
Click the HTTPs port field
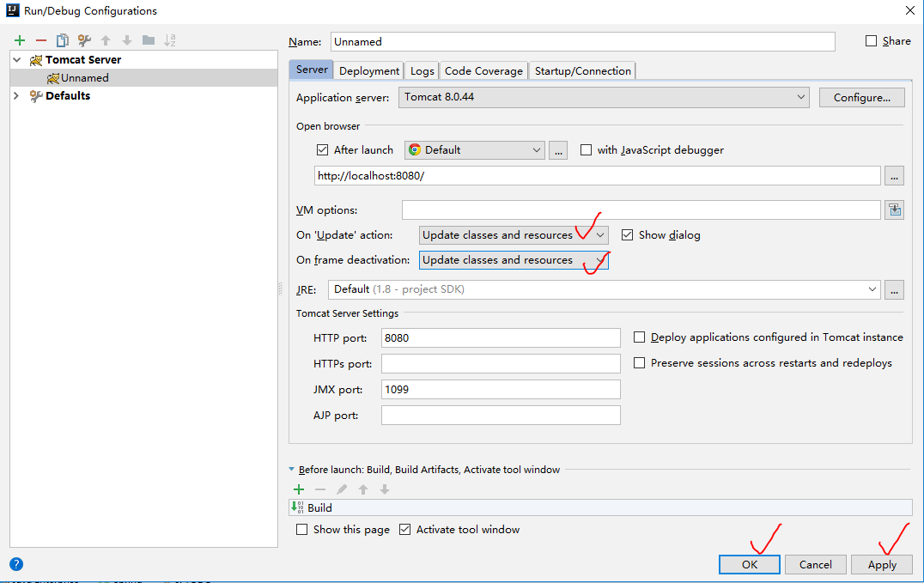coord(501,364)
